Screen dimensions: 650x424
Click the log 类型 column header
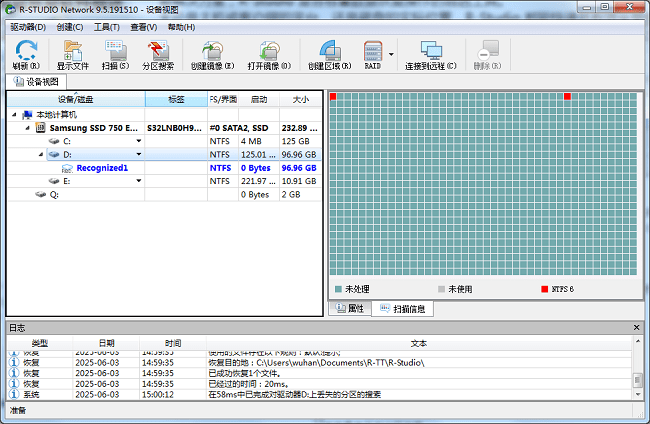pyautogui.click(x=40, y=343)
